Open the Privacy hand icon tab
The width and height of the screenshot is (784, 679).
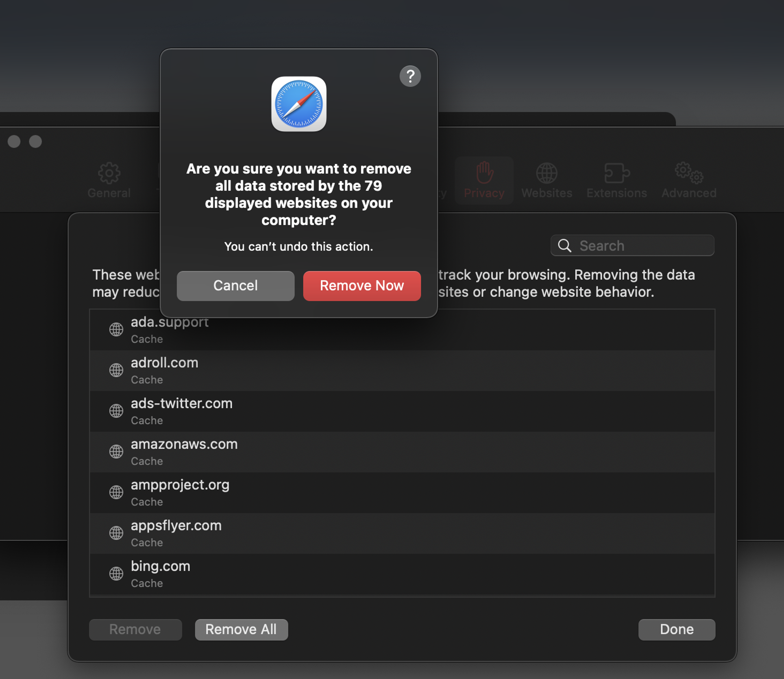(484, 180)
